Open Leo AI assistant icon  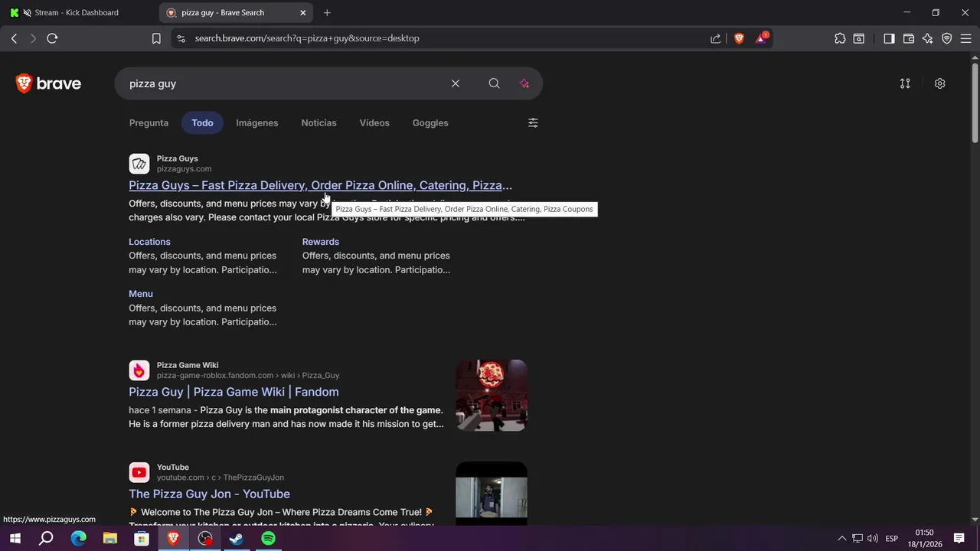coord(928,38)
